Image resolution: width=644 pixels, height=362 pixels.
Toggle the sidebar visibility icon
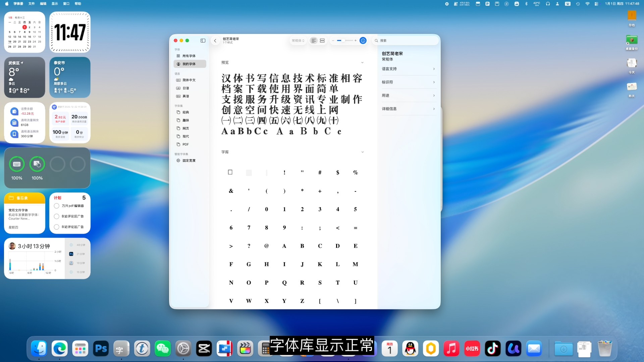203,40
